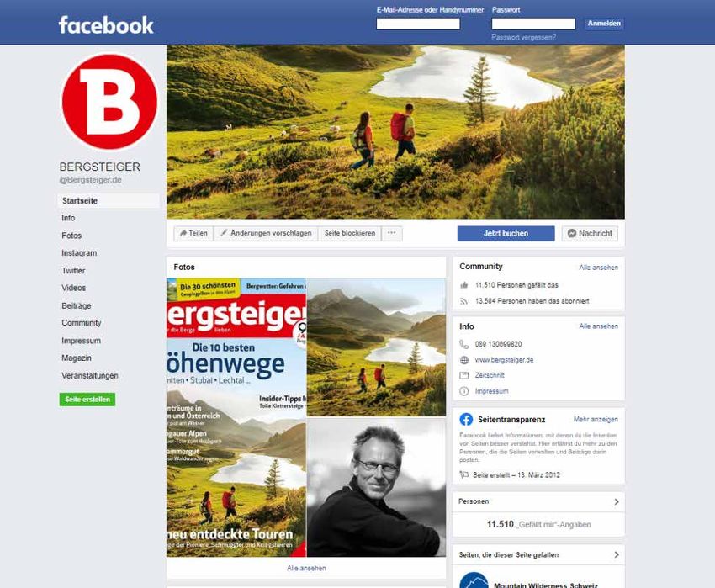Open the Bergsteiger red B profile picture
This screenshot has height=588, width=715.
tap(109, 101)
